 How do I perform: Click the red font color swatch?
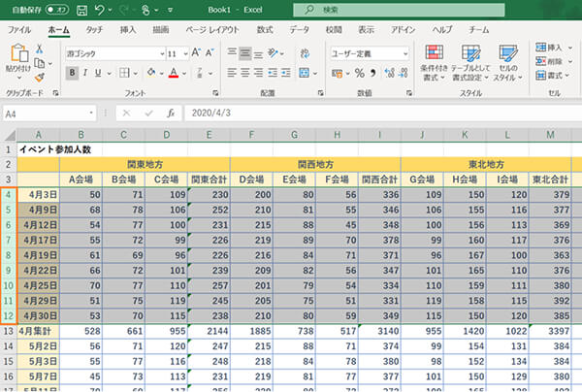172,73
